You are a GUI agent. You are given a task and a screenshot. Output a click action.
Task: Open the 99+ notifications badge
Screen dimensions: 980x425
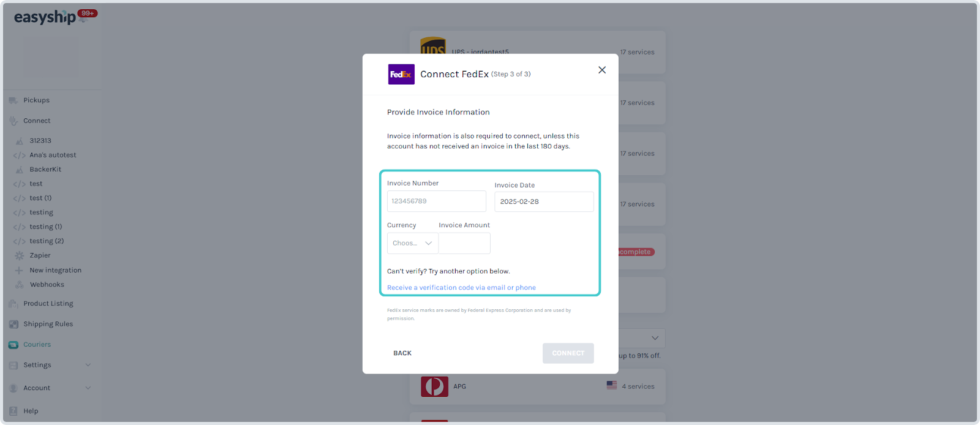point(88,13)
